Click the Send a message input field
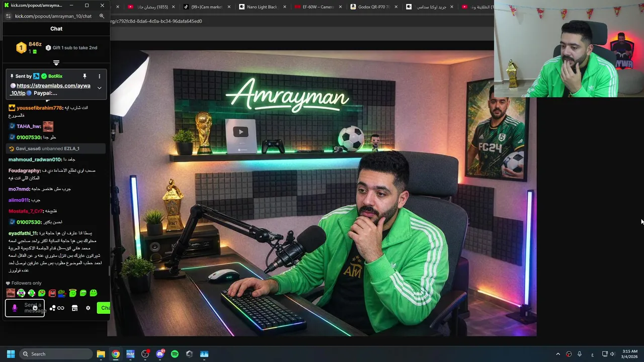Screen dimensions: 644x362 point(25,308)
